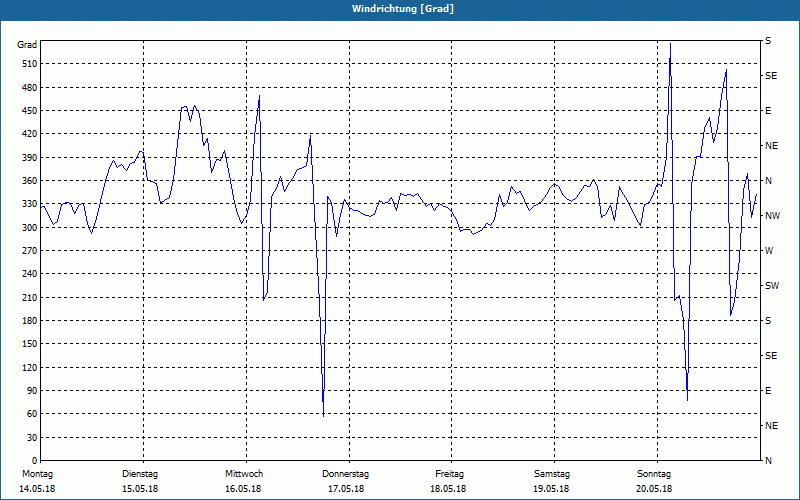Screen dimensions: 800x500
Task: Select the 'Mittwoch' day label
Action: pyautogui.click(x=244, y=474)
